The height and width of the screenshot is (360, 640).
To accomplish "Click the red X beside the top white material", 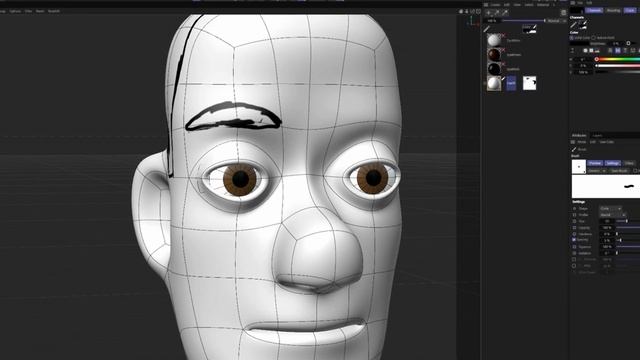I will coord(504,36).
